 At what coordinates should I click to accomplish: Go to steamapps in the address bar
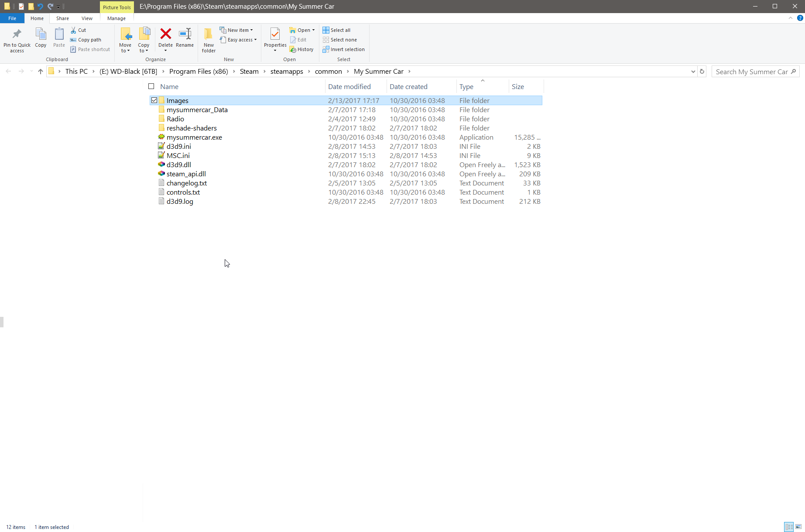click(x=287, y=72)
